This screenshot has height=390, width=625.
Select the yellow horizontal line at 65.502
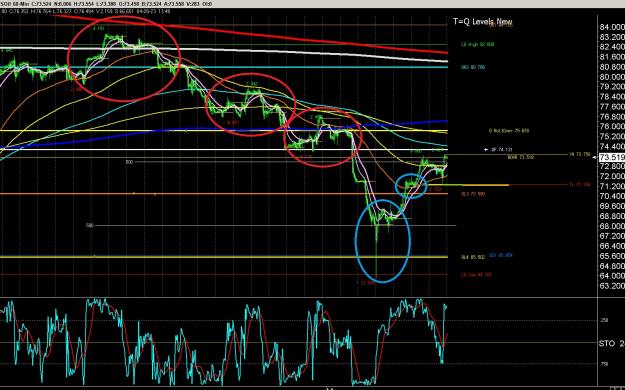[223, 257]
